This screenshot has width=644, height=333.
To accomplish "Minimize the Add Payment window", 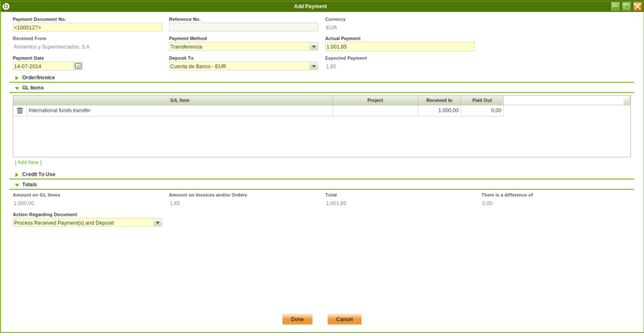I will [x=615, y=6].
